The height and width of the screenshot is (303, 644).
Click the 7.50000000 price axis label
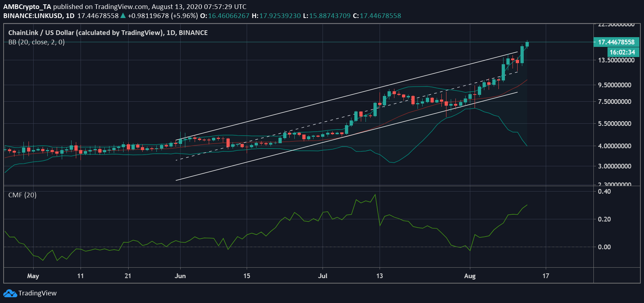click(615, 102)
